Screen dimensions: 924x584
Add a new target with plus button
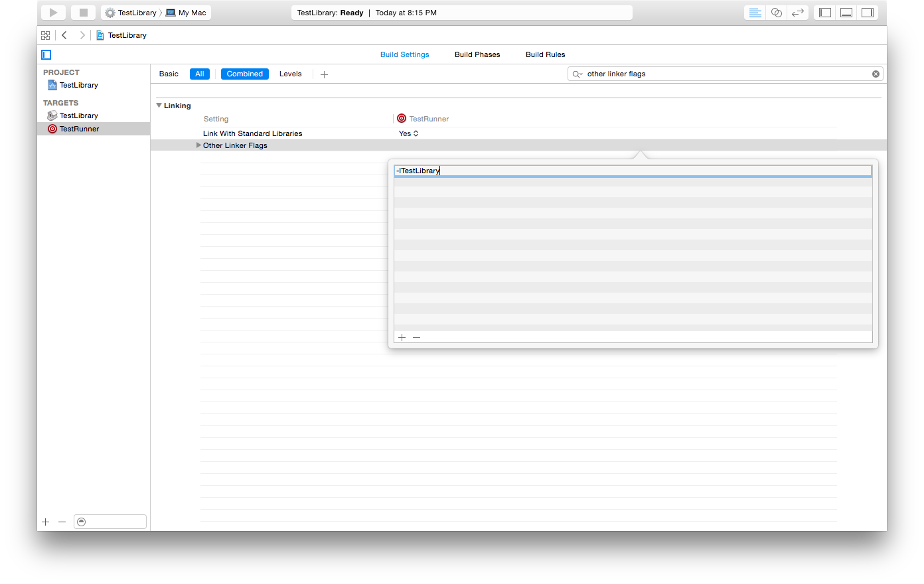45,522
